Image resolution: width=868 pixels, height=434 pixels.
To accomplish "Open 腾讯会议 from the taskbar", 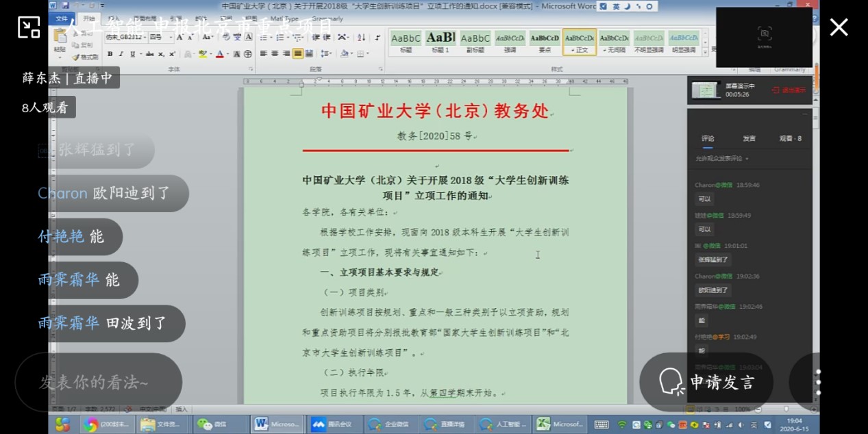I will 334,424.
